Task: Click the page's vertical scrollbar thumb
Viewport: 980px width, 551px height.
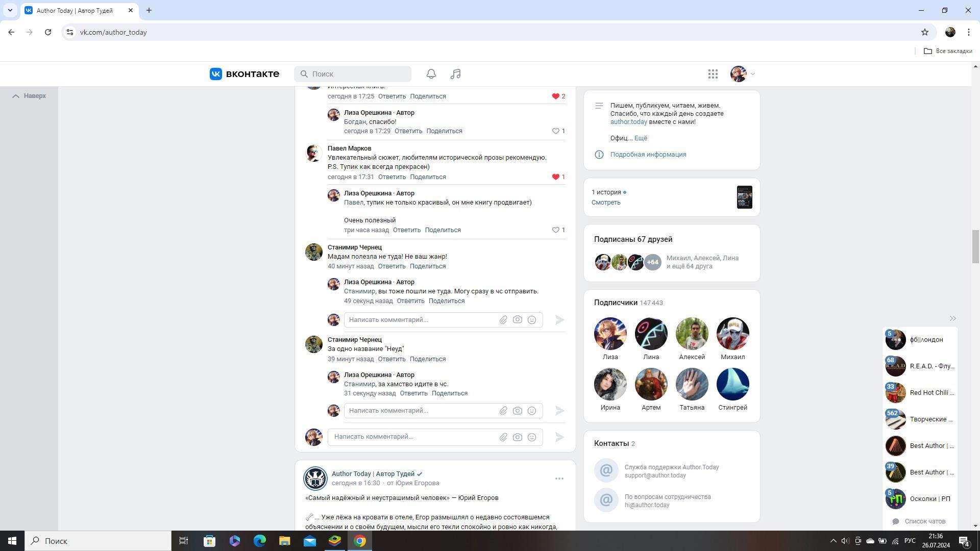Action: pos(975,246)
